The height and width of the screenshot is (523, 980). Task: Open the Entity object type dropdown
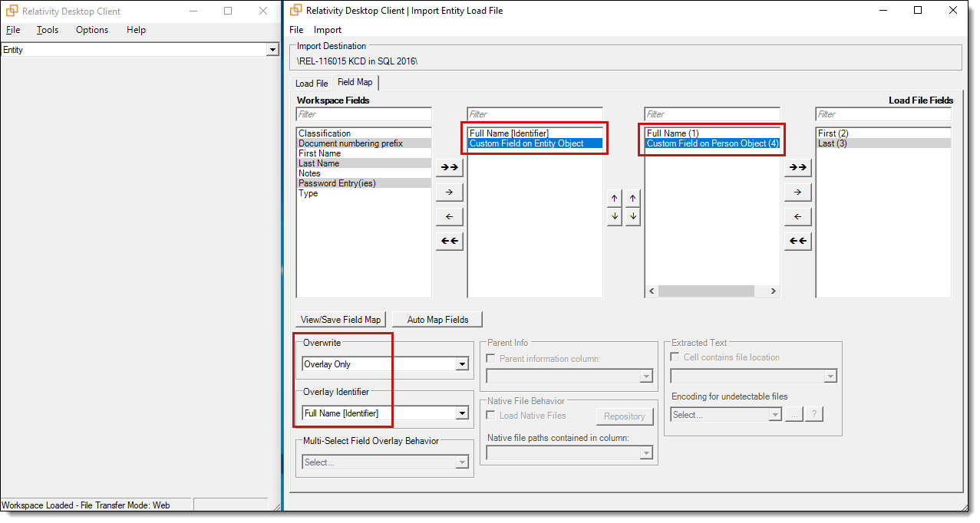[272, 50]
